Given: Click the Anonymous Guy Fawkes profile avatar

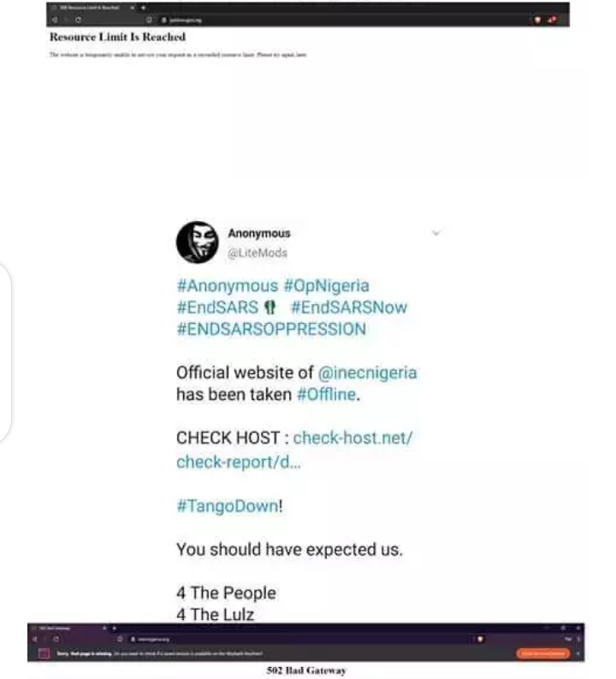Looking at the screenshot, I should [x=198, y=242].
